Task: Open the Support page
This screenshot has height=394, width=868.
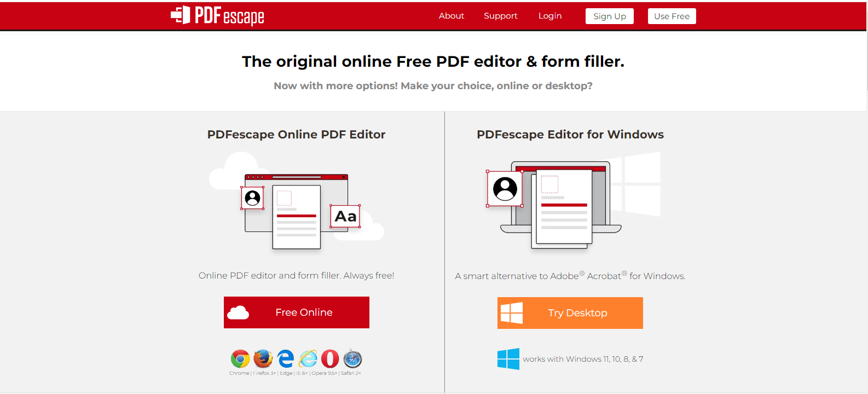Action: [x=501, y=16]
